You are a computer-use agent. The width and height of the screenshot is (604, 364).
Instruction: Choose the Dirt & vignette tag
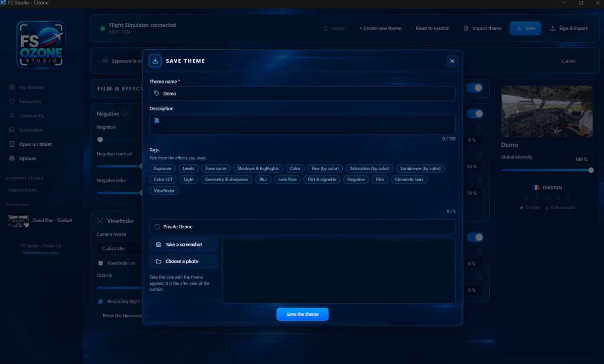[x=322, y=179]
